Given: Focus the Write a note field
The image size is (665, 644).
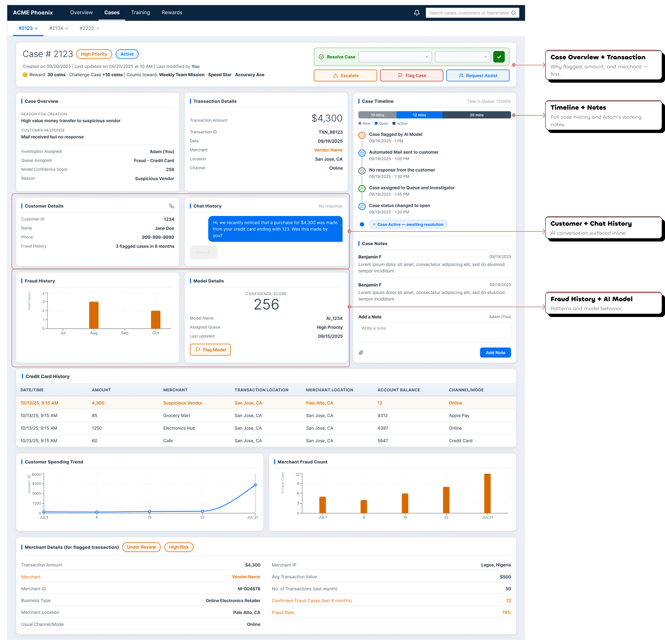Looking at the screenshot, I should [434, 332].
